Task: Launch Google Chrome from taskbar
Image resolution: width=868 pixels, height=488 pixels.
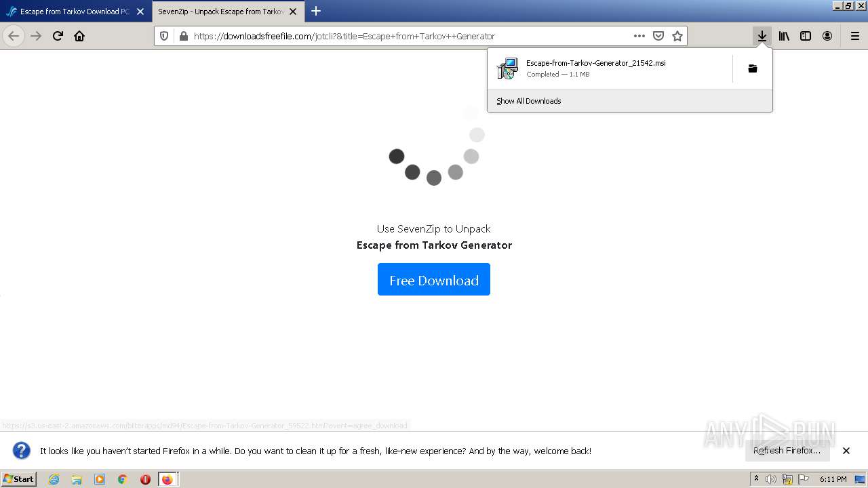Action: pos(123,479)
